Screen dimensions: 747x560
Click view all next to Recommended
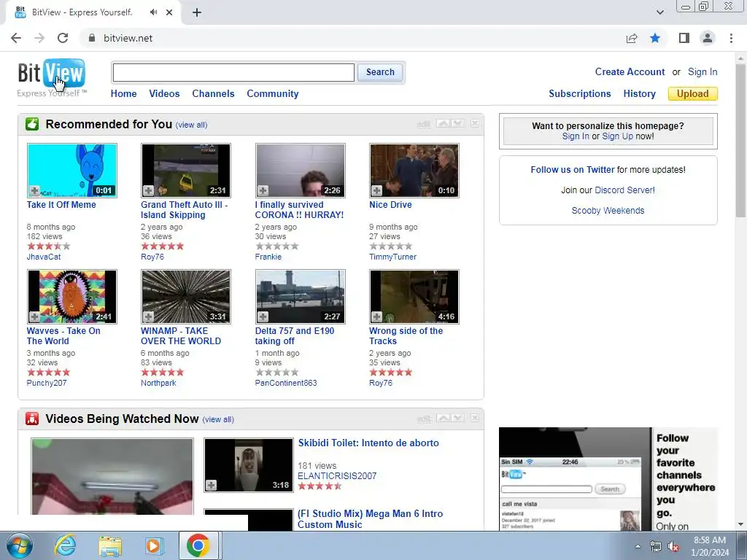[191, 125]
